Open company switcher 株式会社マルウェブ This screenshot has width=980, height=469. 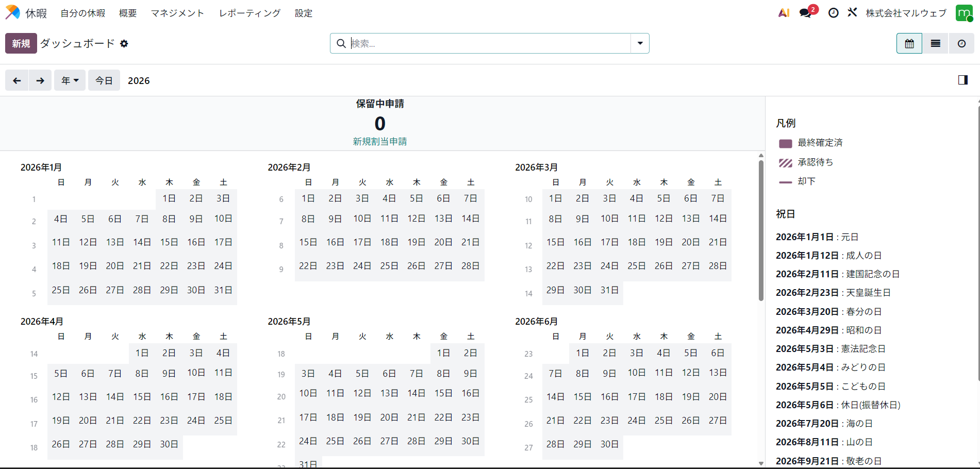(x=906, y=13)
